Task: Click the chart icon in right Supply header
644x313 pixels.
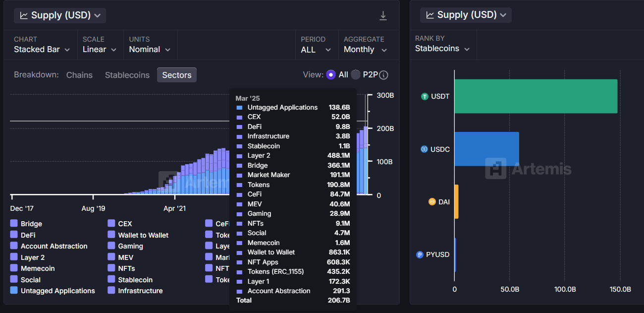Action: pos(430,15)
